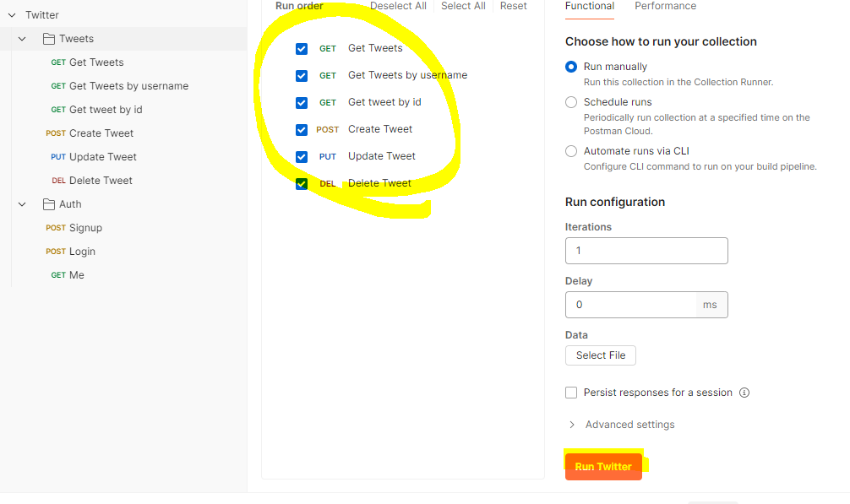Uncheck the Create Tweet checkbox
The width and height of the screenshot is (850, 504).
pyautogui.click(x=302, y=130)
